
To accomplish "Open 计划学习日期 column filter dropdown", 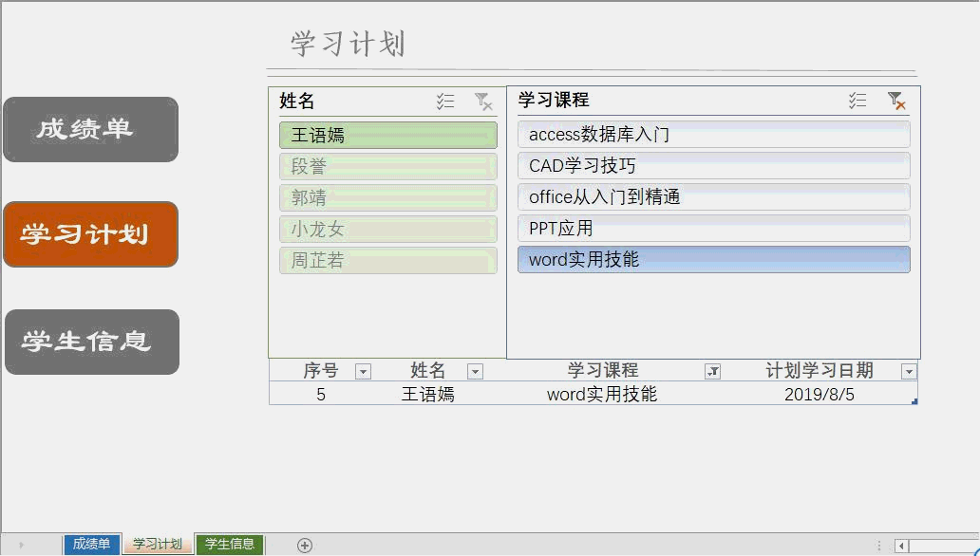I will pyautogui.click(x=909, y=372).
